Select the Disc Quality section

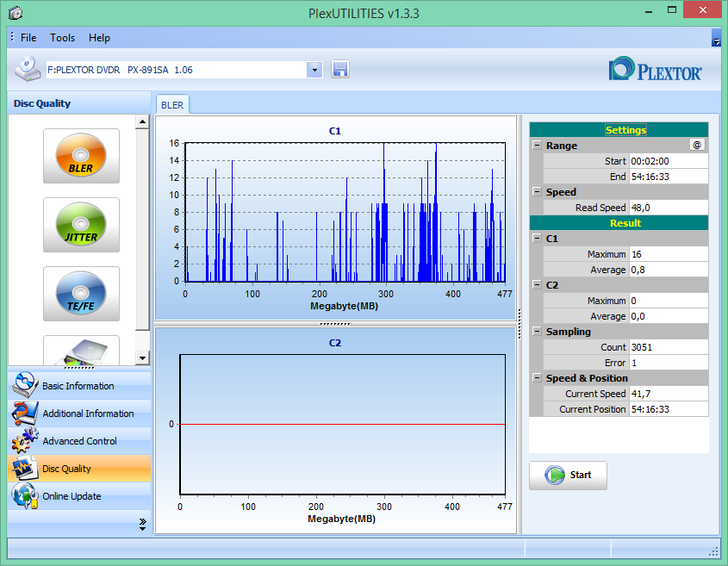click(79, 469)
